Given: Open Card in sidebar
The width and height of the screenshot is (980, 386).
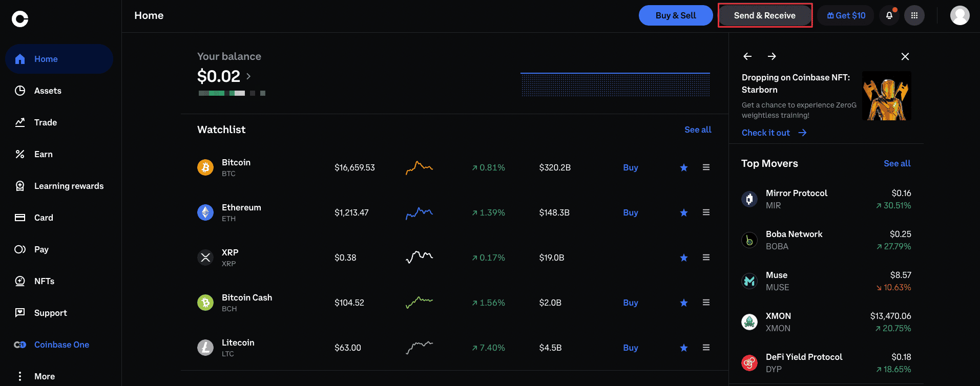Looking at the screenshot, I should [59, 218].
